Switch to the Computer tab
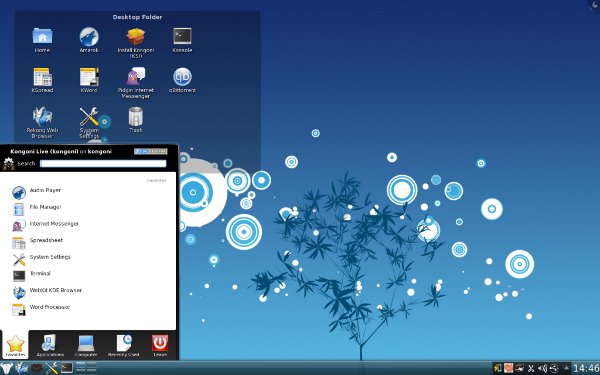This screenshot has height=375, width=600. (x=86, y=345)
